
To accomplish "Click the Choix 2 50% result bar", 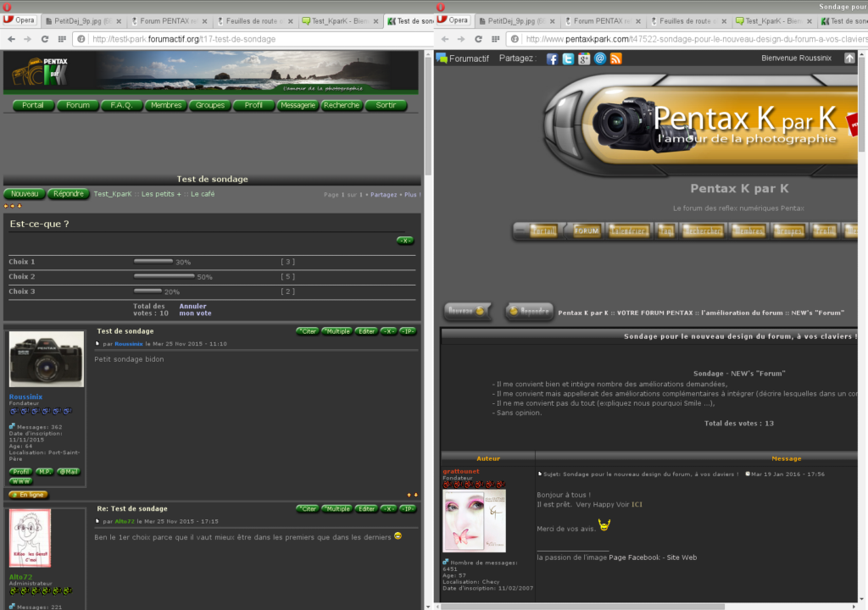I will coord(164,276).
